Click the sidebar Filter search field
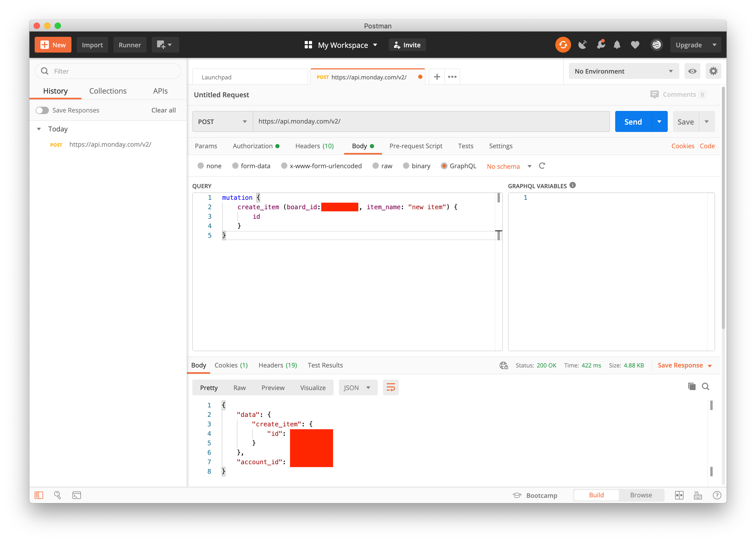 pos(108,71)
